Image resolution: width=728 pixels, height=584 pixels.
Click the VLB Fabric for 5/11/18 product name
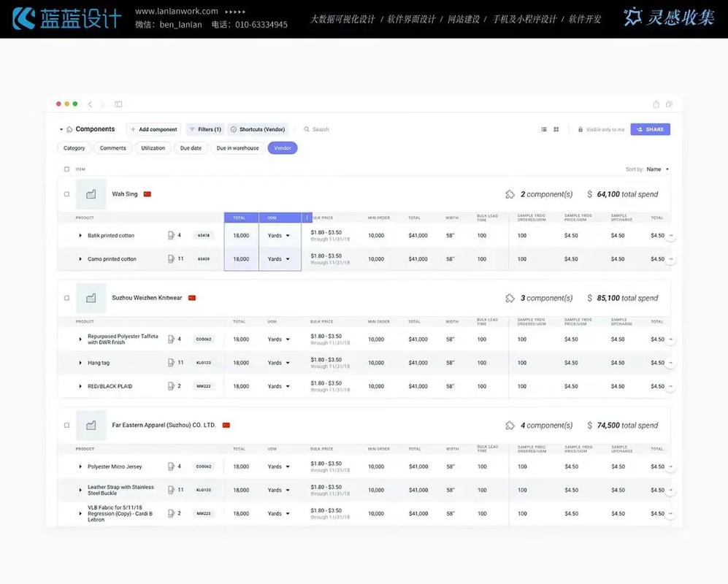pyautogui.click(x=120, y=513)
